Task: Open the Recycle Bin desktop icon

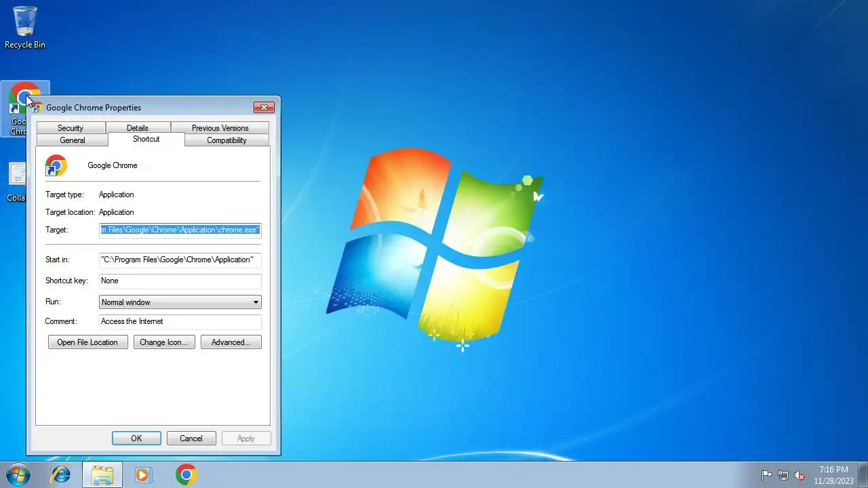Action: (25, 28)
